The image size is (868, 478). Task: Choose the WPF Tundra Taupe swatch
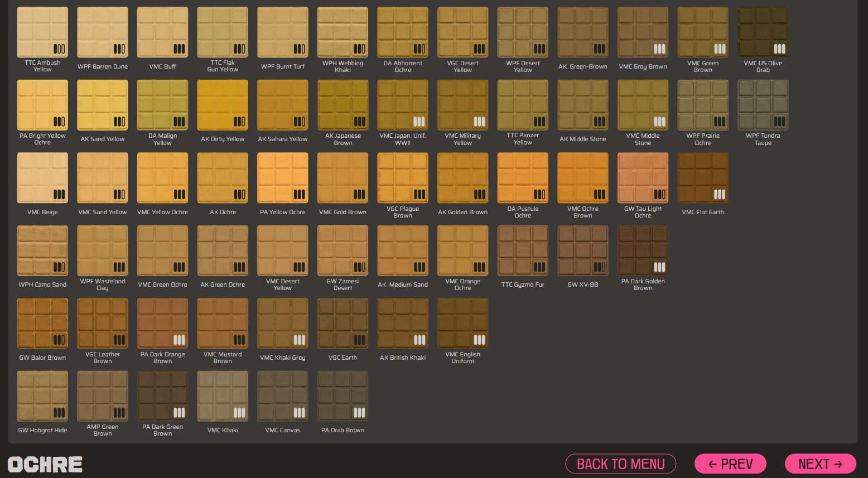click(763, 105)
